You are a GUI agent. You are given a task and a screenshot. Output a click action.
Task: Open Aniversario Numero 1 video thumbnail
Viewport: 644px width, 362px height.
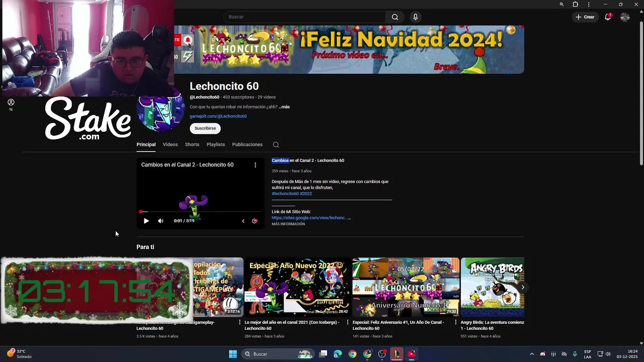[406, 287]
